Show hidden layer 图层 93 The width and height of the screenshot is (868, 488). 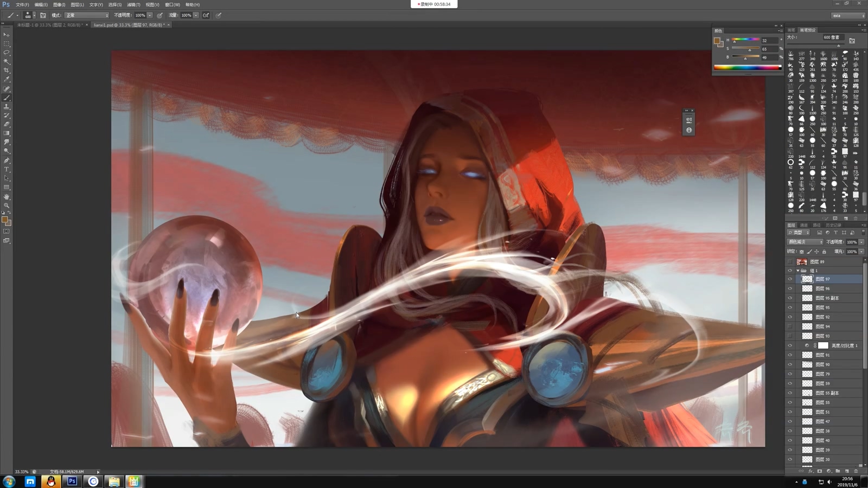pyautogui.click(x=790, y=336)
